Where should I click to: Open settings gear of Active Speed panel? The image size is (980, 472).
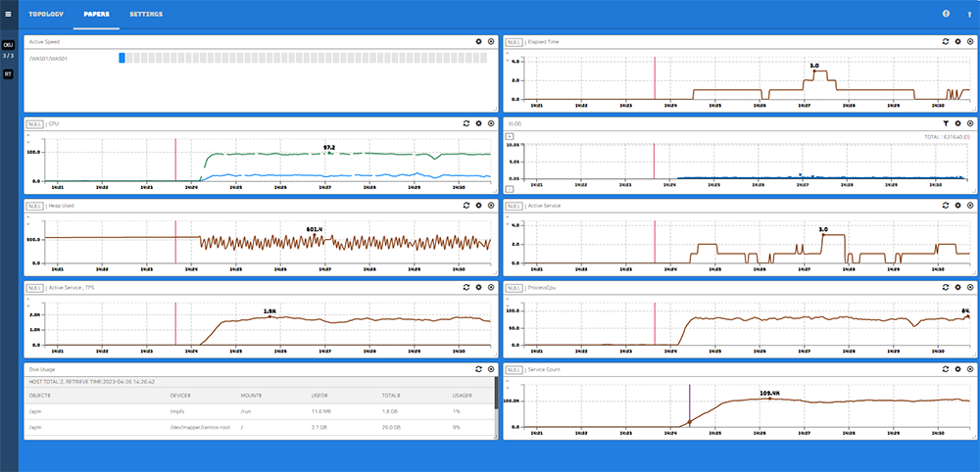[x=479, y=41]
